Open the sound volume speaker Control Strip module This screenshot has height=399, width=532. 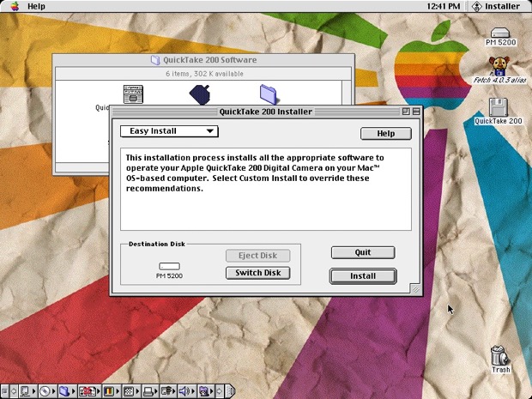[x=186, y=391]
